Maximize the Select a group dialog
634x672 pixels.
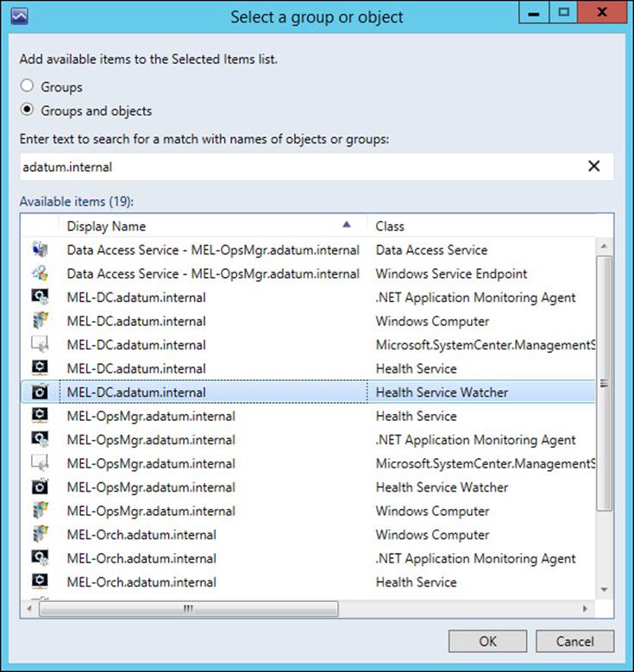point(563,12)
